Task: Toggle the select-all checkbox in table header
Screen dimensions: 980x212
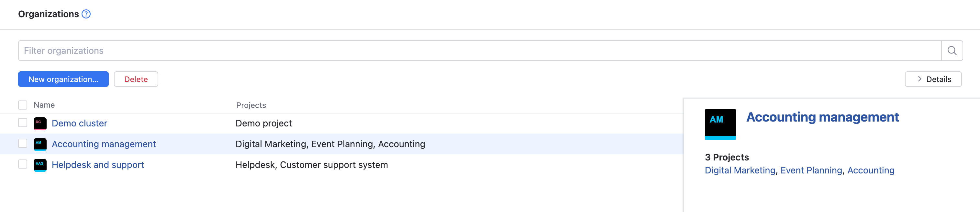Action: click(23, 105)
